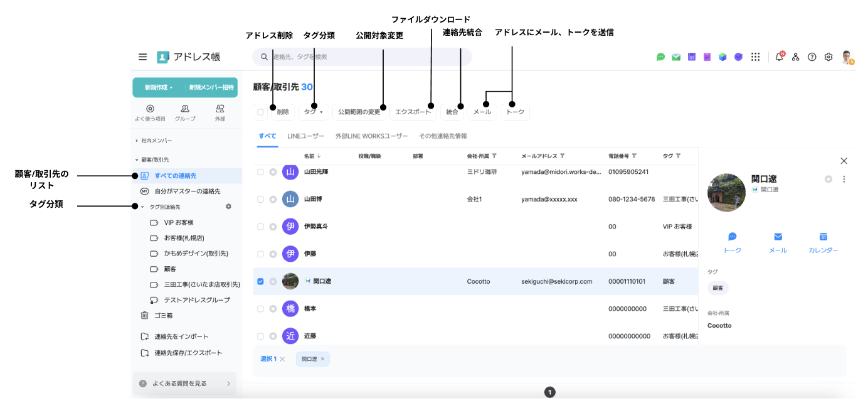
Task: Check the 山田博 row checkbox
Action: pos(260,200)
